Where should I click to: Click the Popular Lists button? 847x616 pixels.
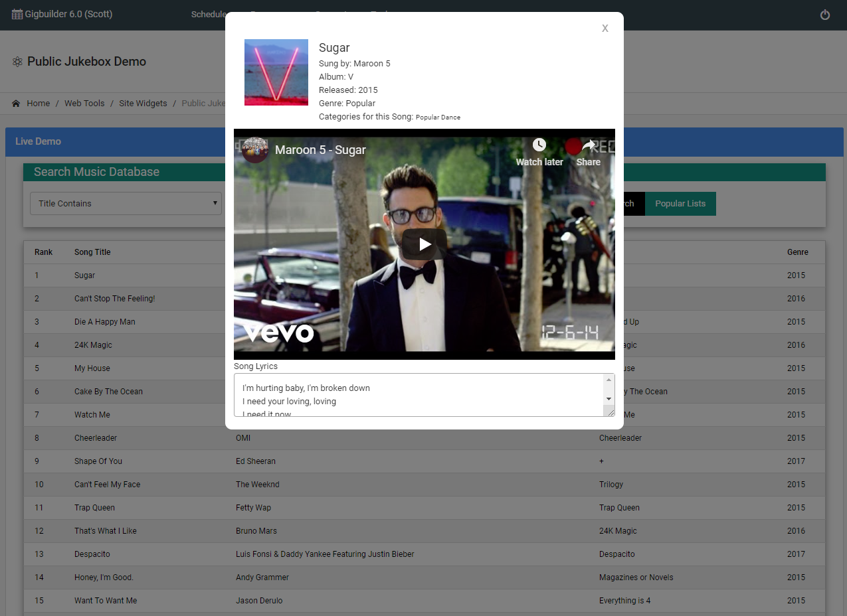(680, 203)
